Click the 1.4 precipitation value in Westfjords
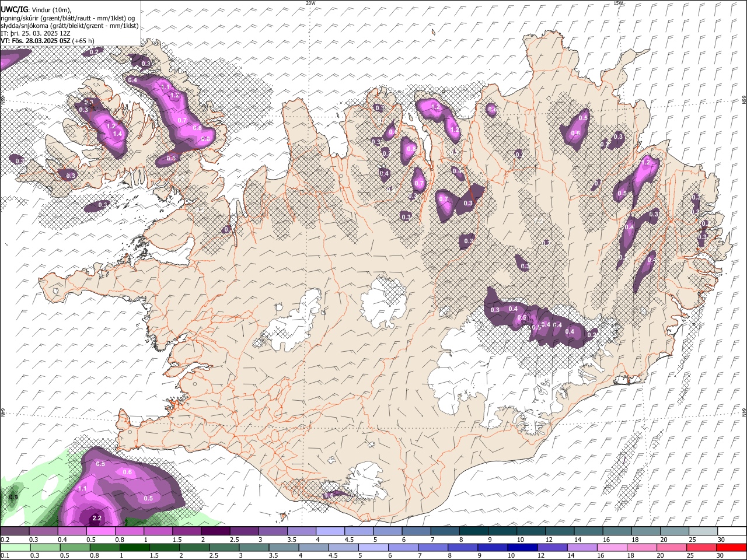The image size is (747, 560). [x=117, y=134]
